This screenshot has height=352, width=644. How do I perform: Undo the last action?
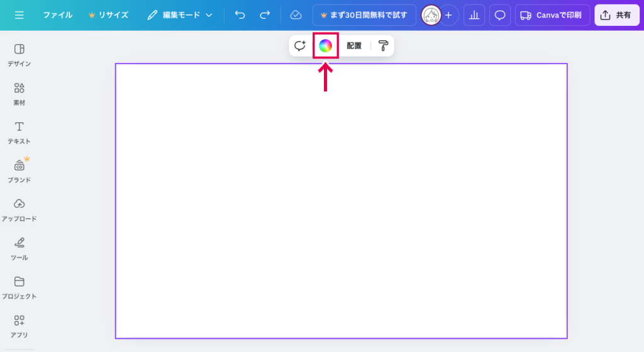(240, 15)
